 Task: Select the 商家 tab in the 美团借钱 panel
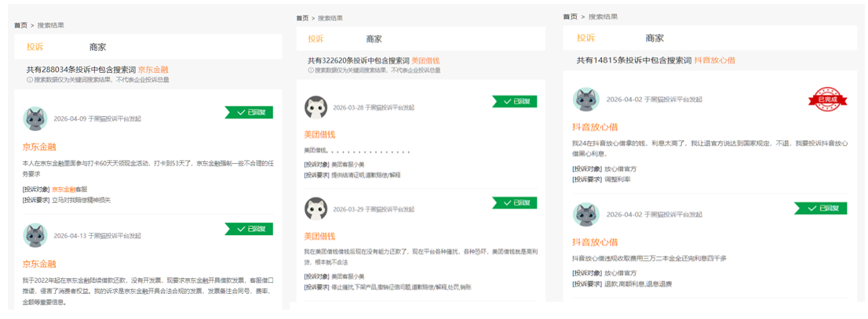pos(374,39)
